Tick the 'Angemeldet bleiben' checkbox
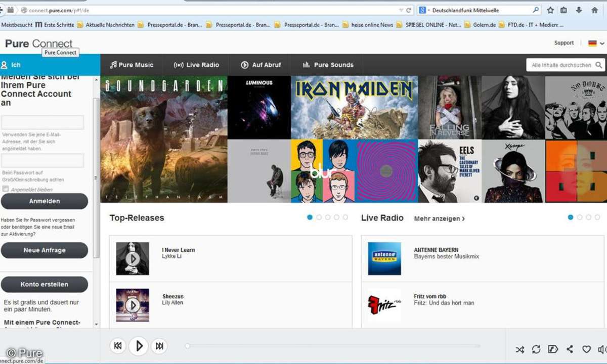The width and height of the screenshot is (607, 364). [x=5, y=189]
